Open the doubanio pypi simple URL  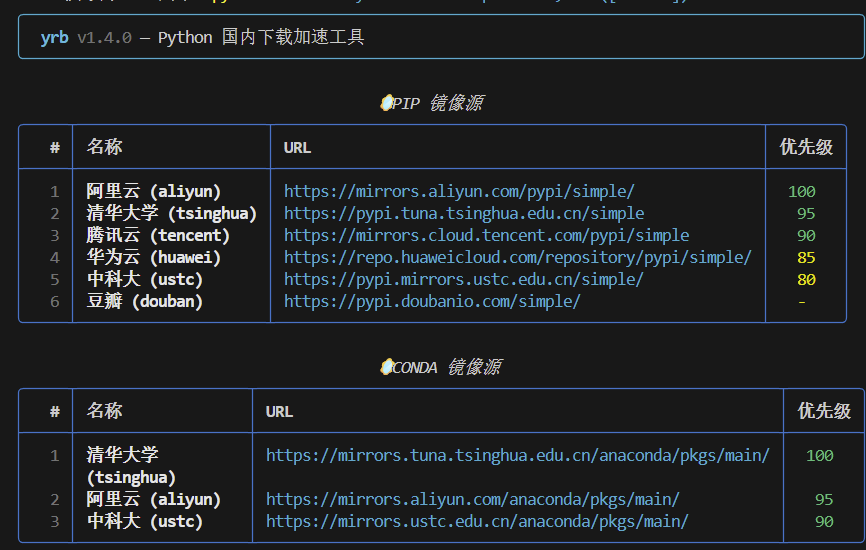[432, 302]
